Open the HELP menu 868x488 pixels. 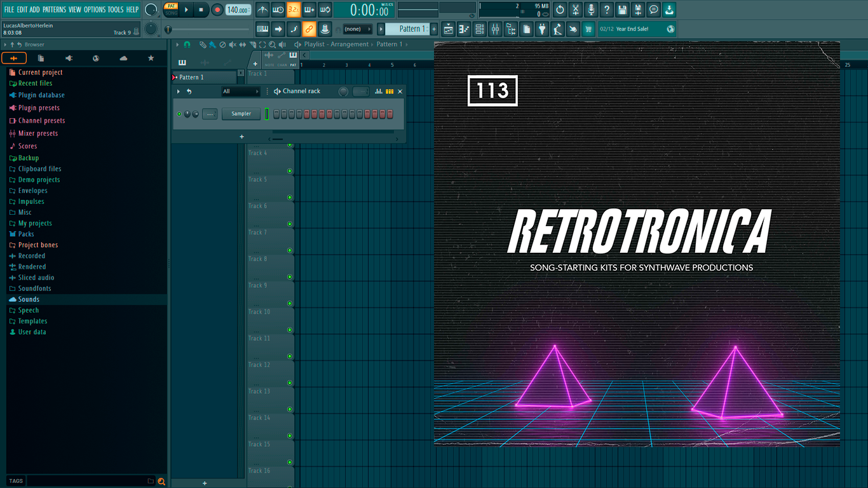point(132,10)
